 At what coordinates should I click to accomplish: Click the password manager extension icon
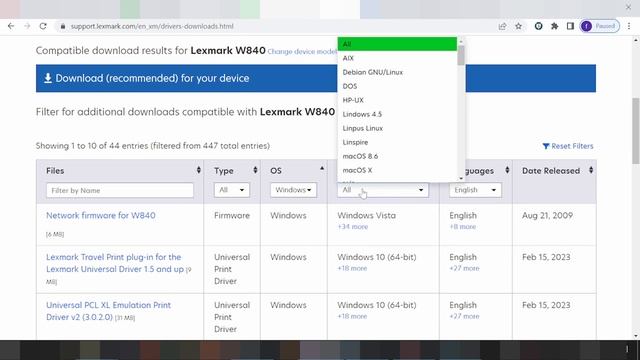point(538,26)
